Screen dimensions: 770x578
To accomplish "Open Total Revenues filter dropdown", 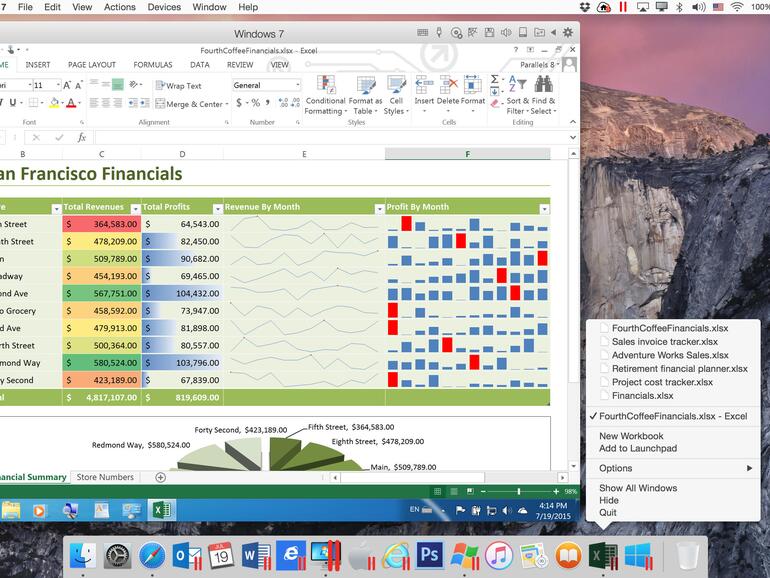I will click(136, 209).
